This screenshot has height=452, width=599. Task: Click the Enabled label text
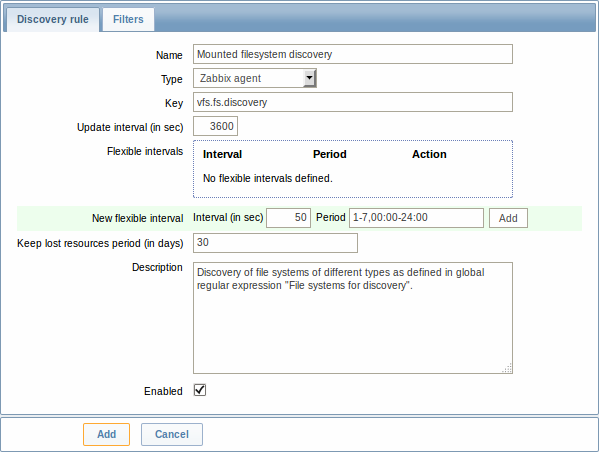[x=163, y=391]
